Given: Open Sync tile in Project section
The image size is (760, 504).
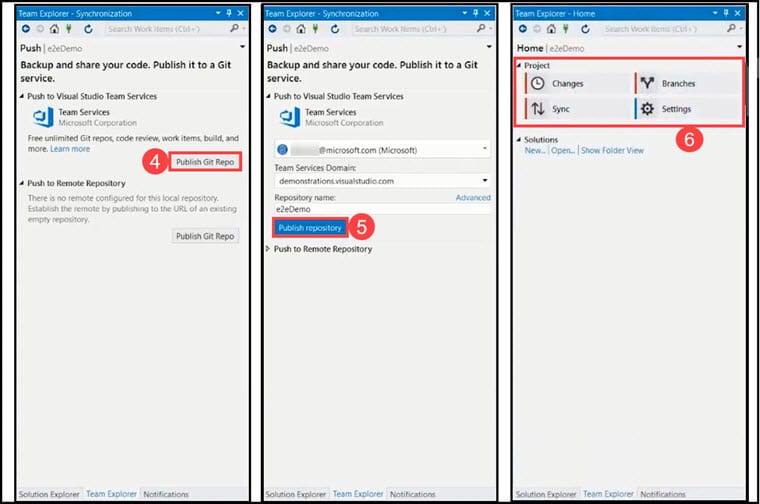Looking at the screenshot, I should [578, 109].
